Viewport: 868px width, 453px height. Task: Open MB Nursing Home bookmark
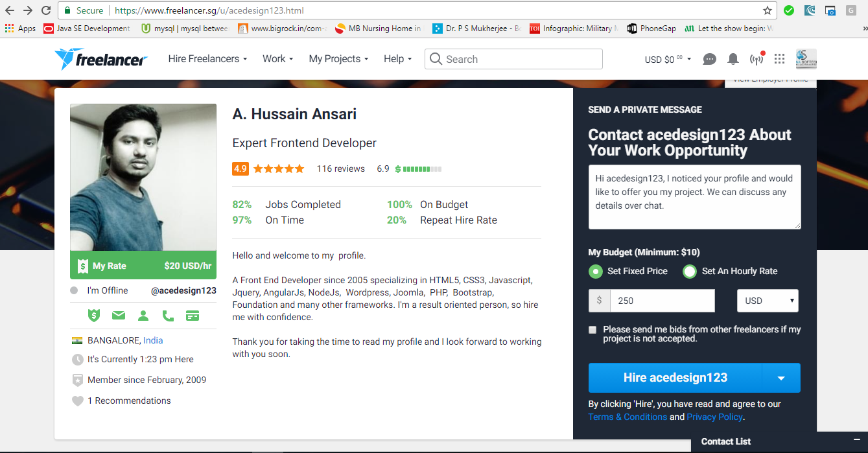point(379,29)
